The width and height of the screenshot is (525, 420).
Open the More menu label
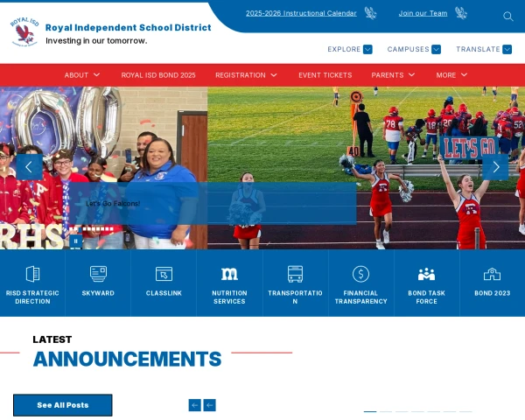(x=446, y=75)
